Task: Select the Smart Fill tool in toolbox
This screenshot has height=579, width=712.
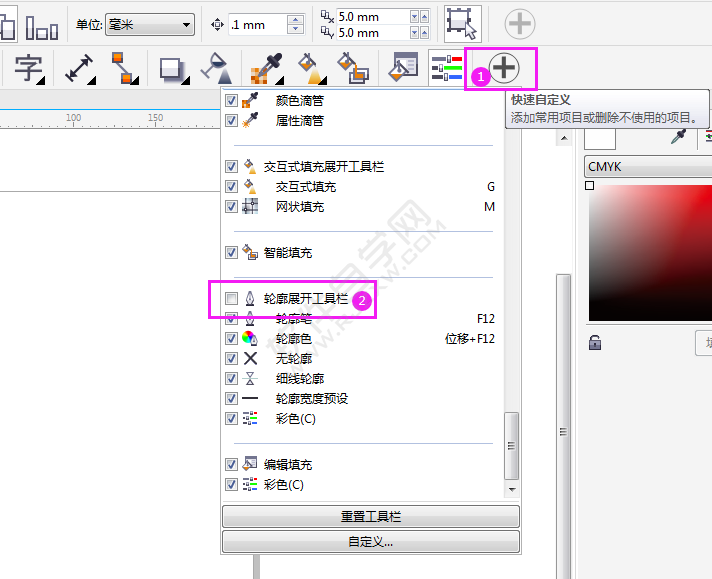Action: pos(353,68)
